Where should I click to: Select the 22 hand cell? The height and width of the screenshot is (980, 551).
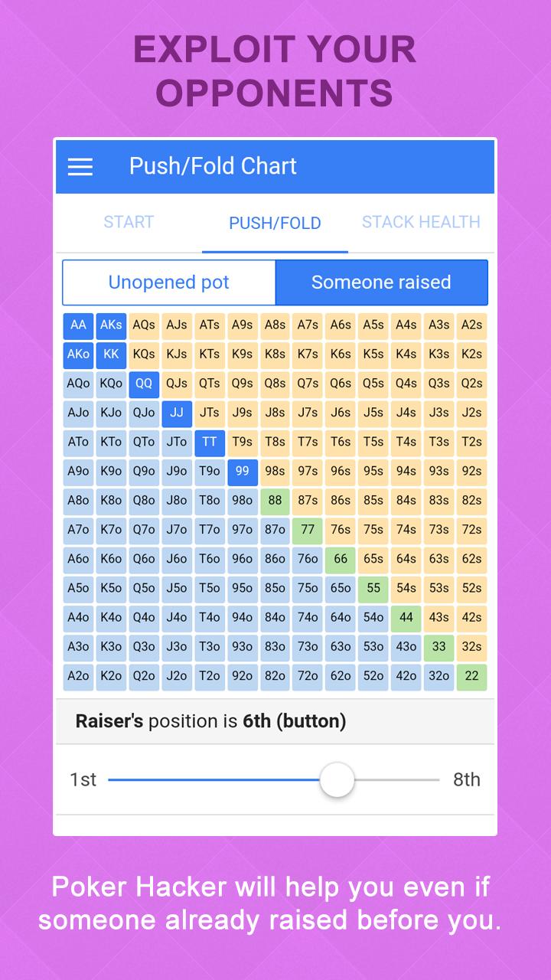(x=471, y=676)
